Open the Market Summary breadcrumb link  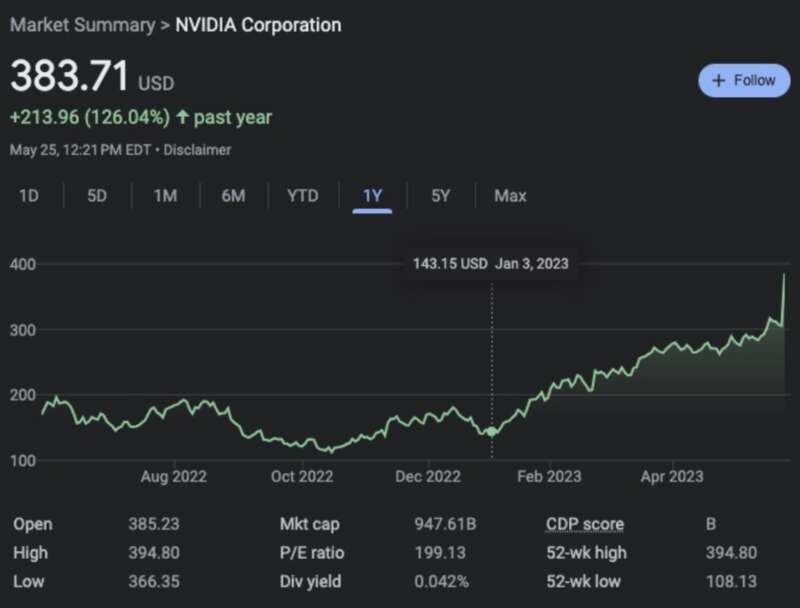83,25
